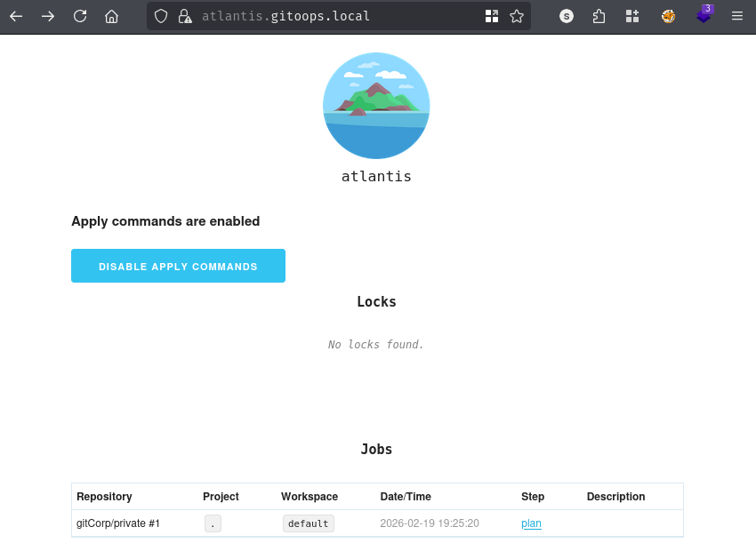Click the default workspace tag
The height and width of the screenshot is (559, 756).
tap(309, 523)
